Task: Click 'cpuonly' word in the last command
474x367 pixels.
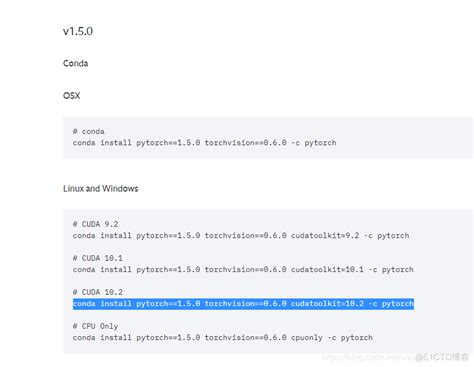Action: pyautogui.click(x=307, y=338)
